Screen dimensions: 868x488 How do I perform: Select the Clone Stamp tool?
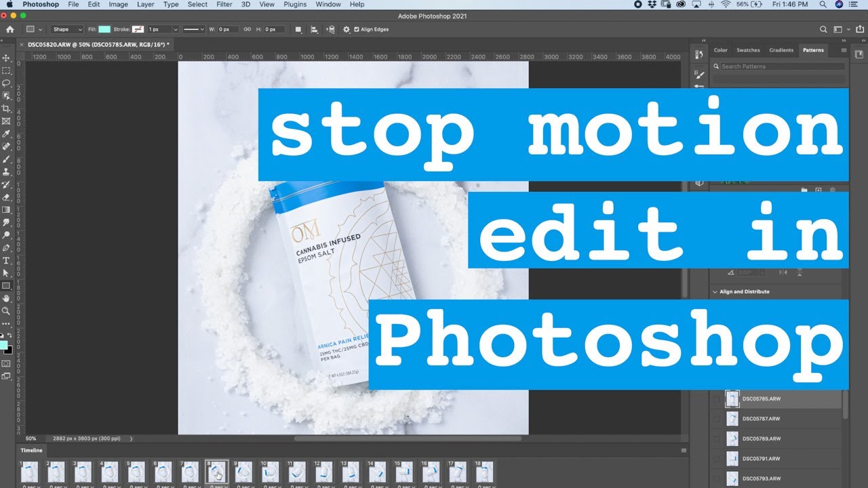coord(6,171)
